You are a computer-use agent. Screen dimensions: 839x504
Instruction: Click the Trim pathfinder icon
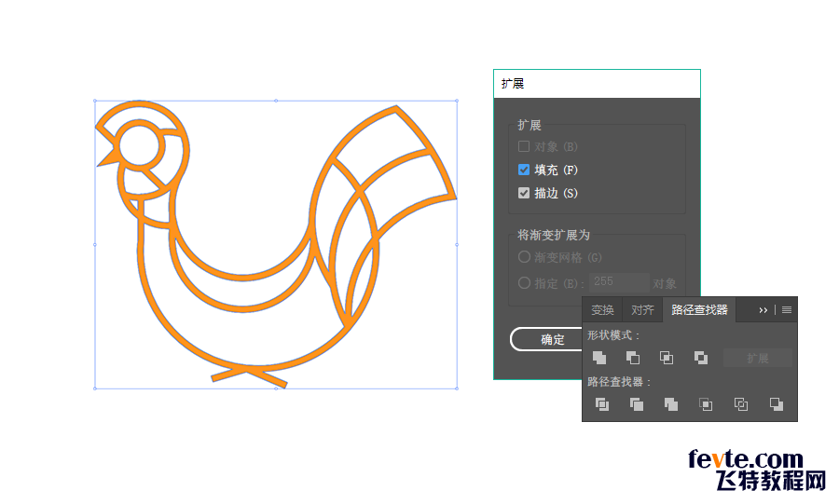coord(636,404)
